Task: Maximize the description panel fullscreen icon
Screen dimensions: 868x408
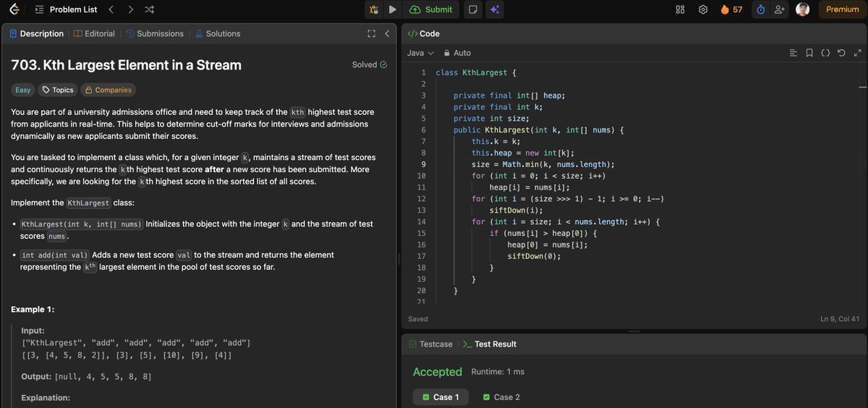Action: coord(371,33)
